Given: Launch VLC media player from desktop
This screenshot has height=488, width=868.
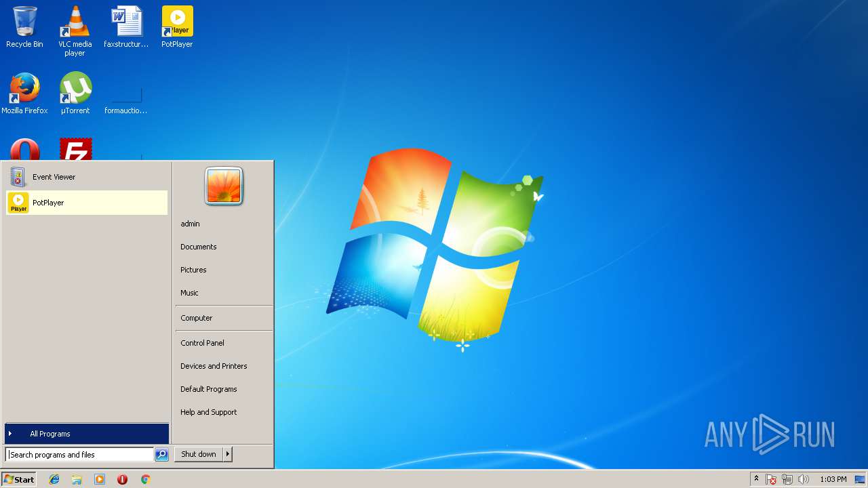Looking at the screenshot, I should [x=75, y=30].
